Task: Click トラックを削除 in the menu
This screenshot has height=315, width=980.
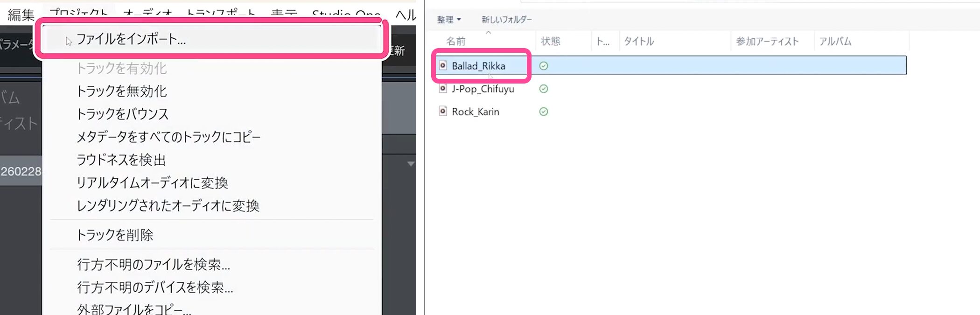Action: tap(115, 235)
